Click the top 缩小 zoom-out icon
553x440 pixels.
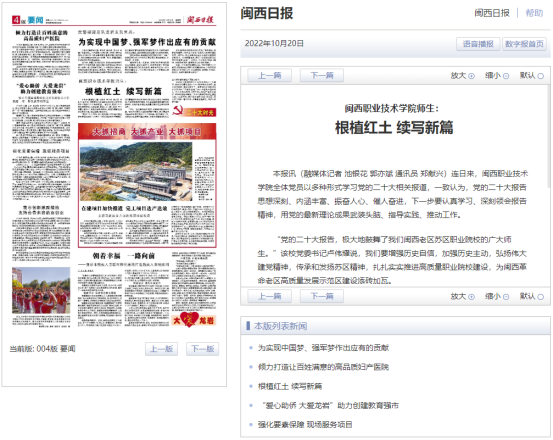click(506, 76)
